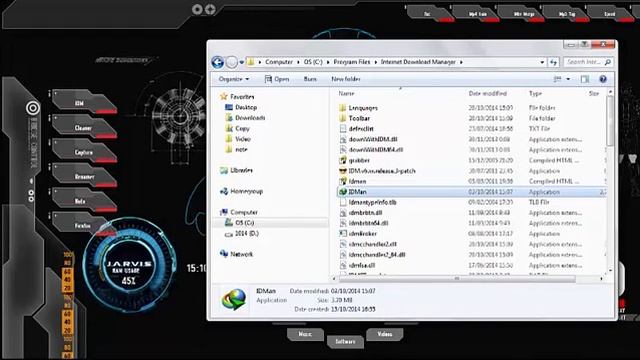
Task: Switch to the Music tab at bottom
Action: [305, 334]
